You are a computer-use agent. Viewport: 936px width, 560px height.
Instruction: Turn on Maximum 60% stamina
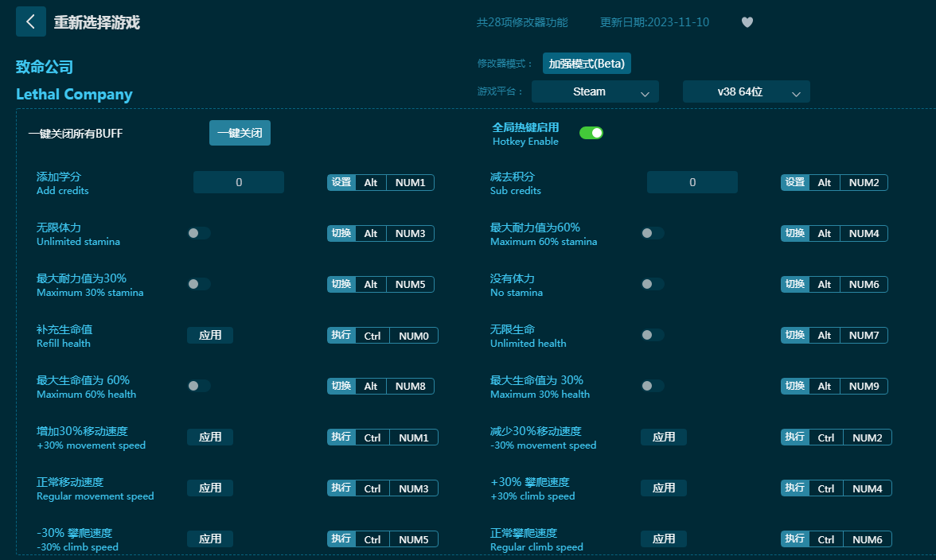click(x=653, y=233)
